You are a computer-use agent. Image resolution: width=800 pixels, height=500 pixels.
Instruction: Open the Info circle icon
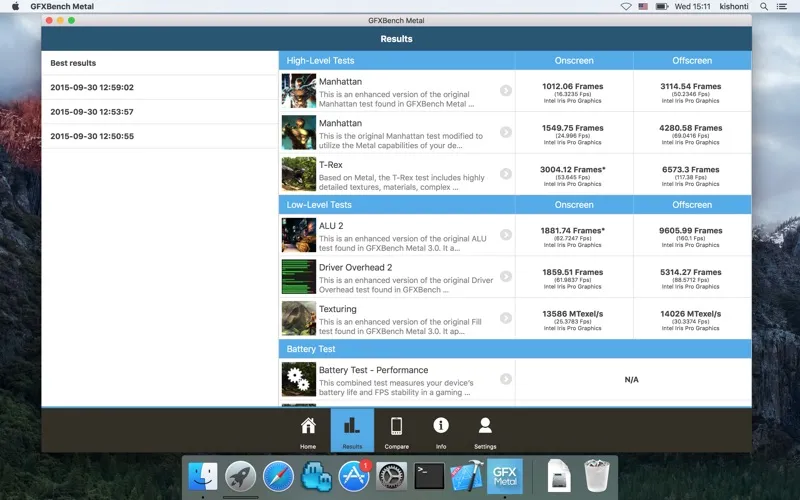click(440, 427)
